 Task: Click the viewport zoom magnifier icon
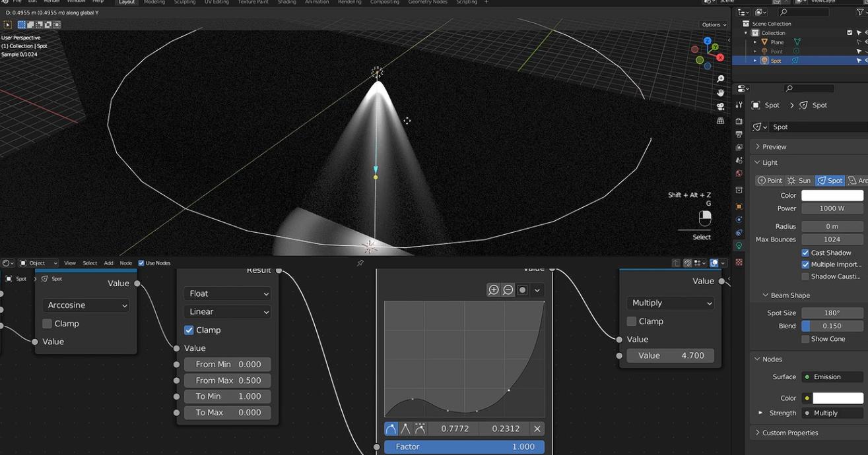click(x=721, y=79)
